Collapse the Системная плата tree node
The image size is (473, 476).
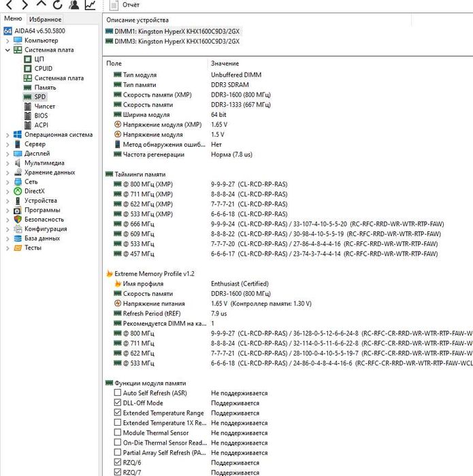pos(7,50)
